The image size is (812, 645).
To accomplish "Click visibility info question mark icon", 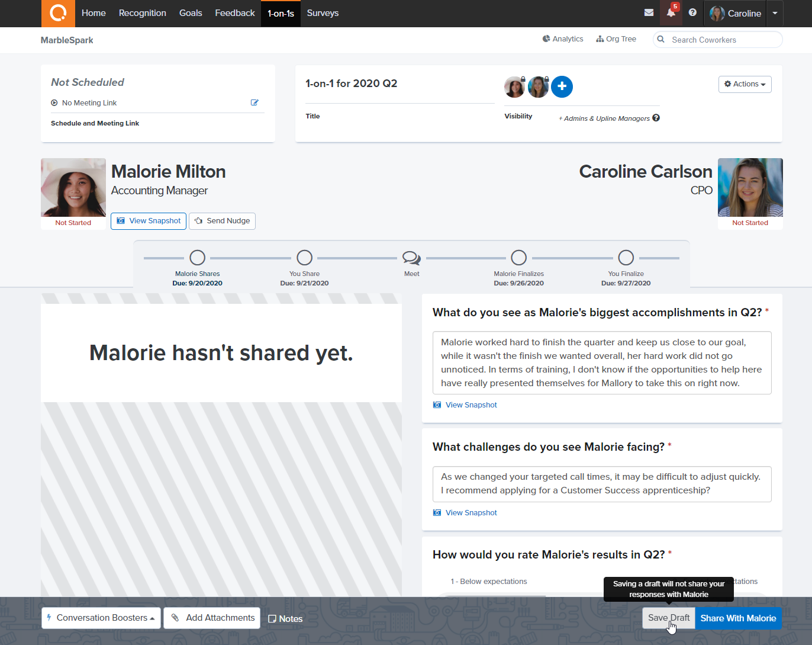I will [x=656, y=118].
